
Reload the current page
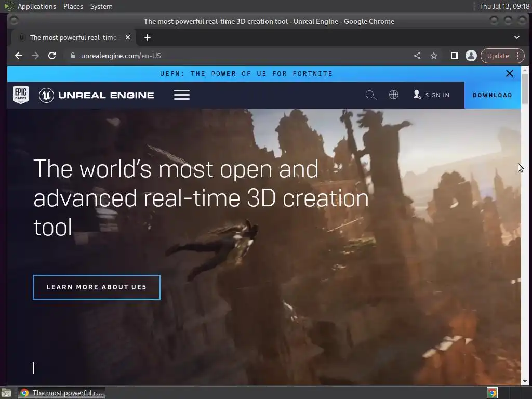[52, 56]
